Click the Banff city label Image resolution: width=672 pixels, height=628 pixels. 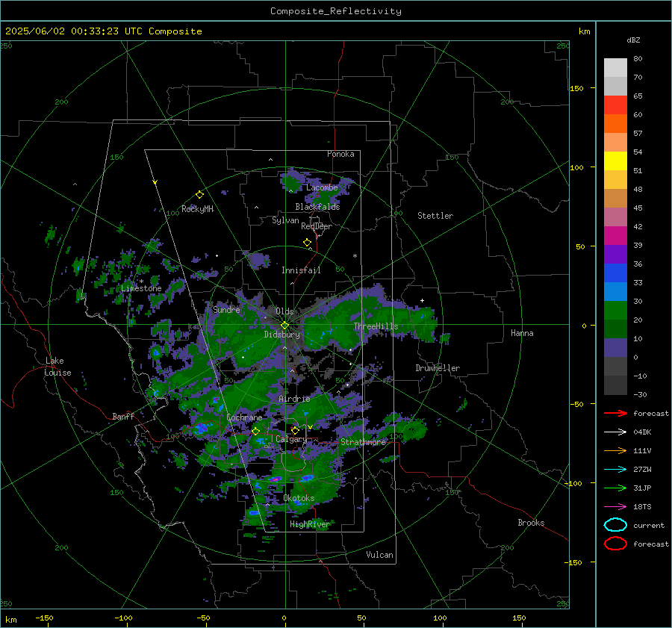pyautogui.click(x=123, y=417)
